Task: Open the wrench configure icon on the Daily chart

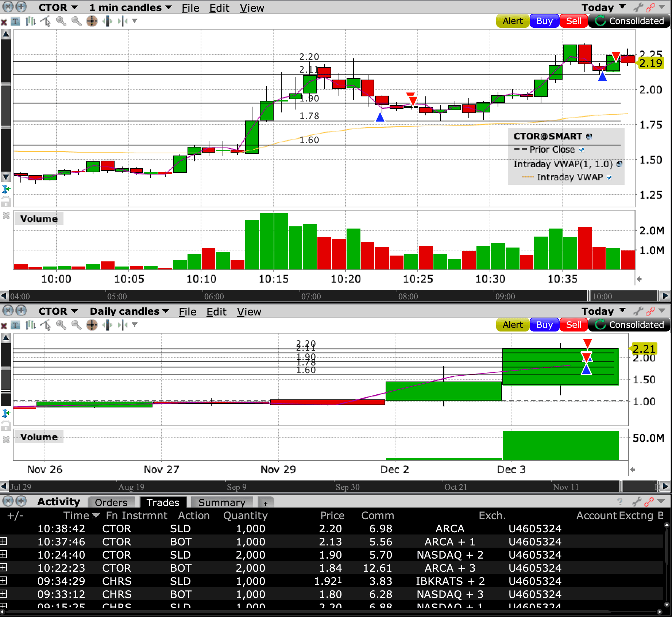Action: click(x=638, y=311)
